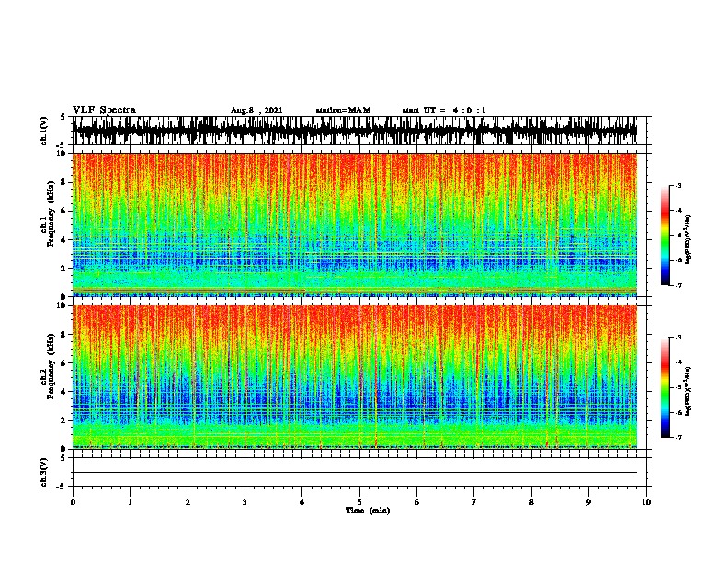Click time axis tick label "1"
The width and height of the screenshot is (728, 563).
point(131,502)
